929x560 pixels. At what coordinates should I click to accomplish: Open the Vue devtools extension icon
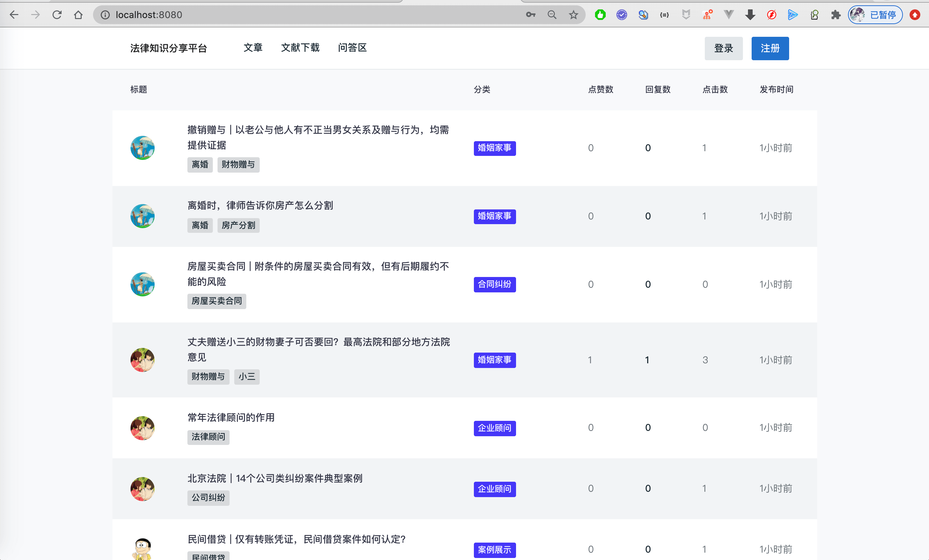click(x=729, y=15)
